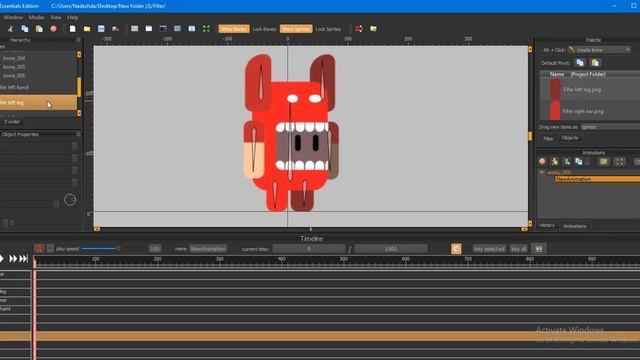Open the Modes menu
The height and width of the screenshot is (360, 640).
(x=36, y=18)
